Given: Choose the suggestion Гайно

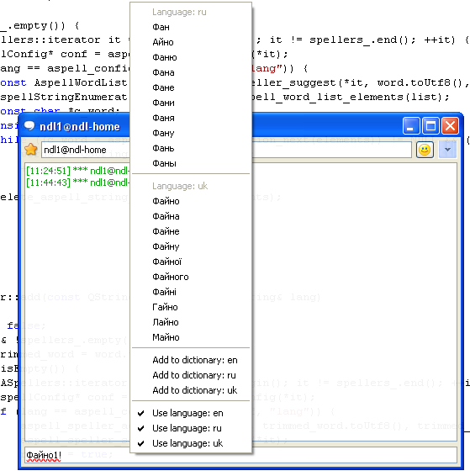Looking at the screenshot, I should [191, 307].
